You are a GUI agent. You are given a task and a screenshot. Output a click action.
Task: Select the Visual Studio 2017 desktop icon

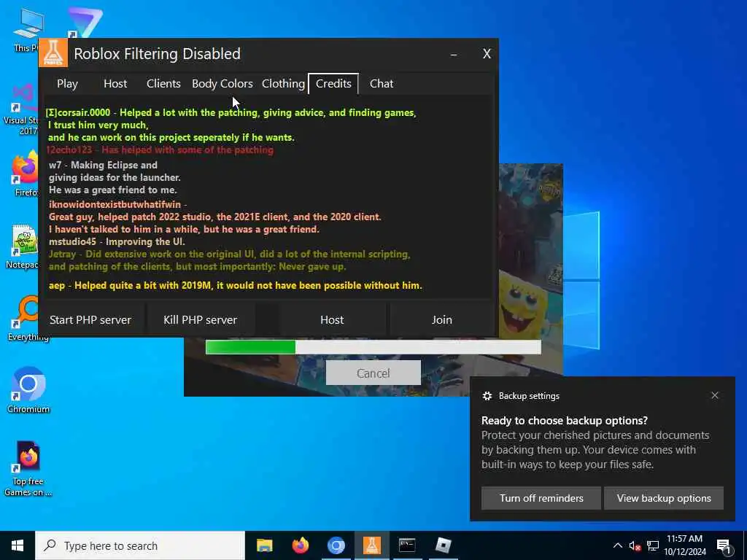coord(22,109)
